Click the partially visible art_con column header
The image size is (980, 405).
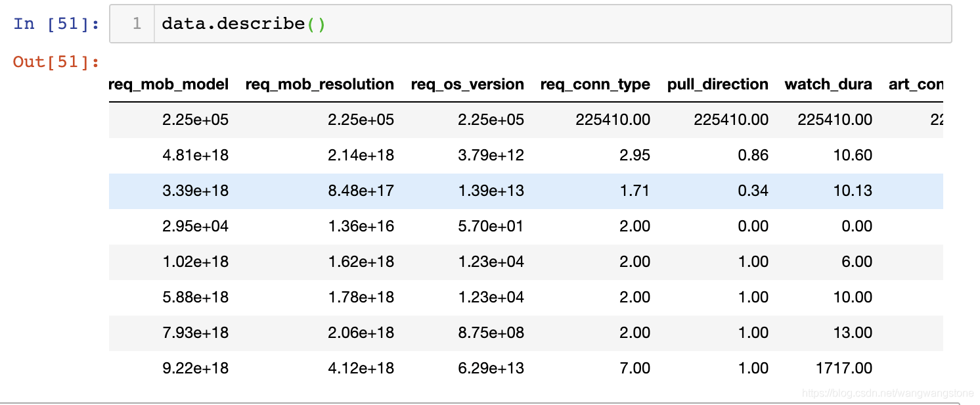point(916,84)
